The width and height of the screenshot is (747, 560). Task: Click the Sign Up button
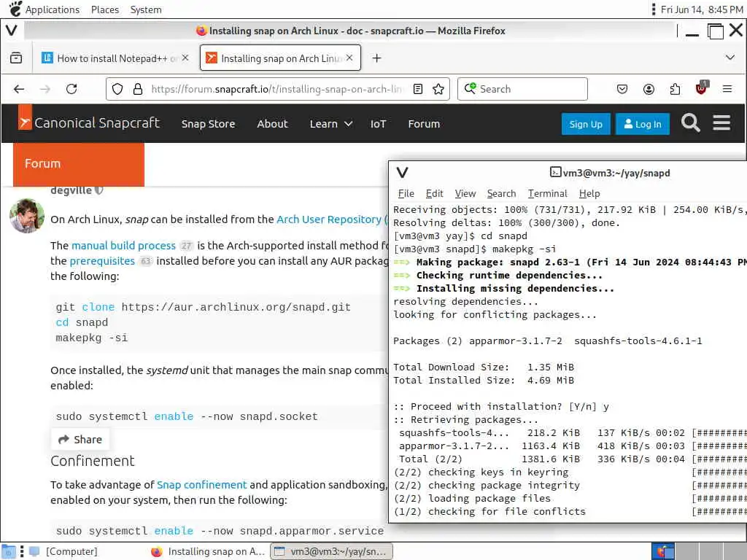point(586,124)
